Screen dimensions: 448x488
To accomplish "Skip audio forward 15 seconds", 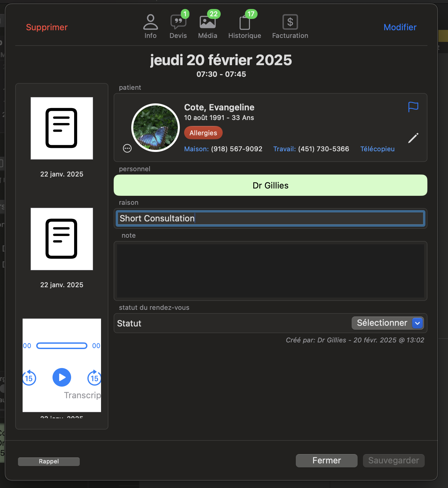I will coord(94,378).
